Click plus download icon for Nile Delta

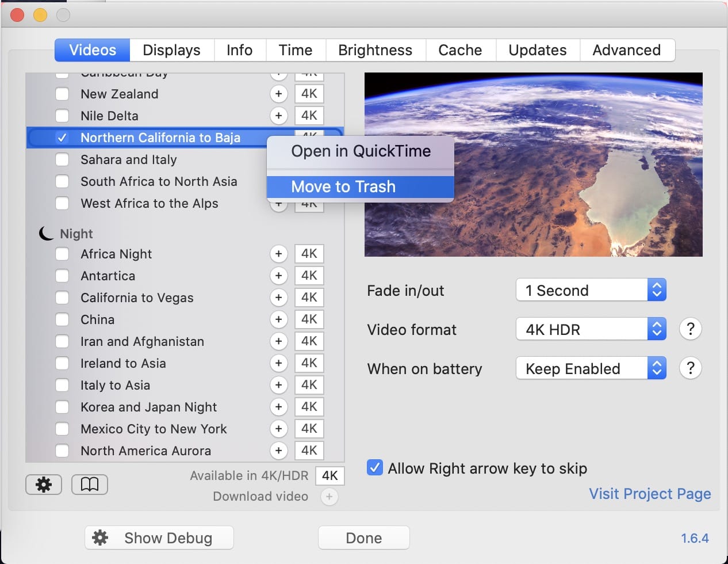pyautogui.click(x=279, y=116)
